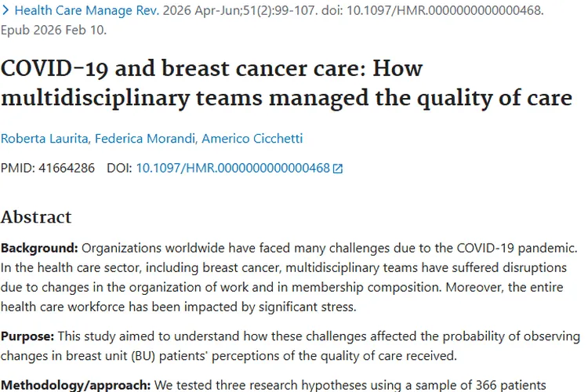Click the bold Background label
This screenshot has width=588, height=392.
click(39, 248)
